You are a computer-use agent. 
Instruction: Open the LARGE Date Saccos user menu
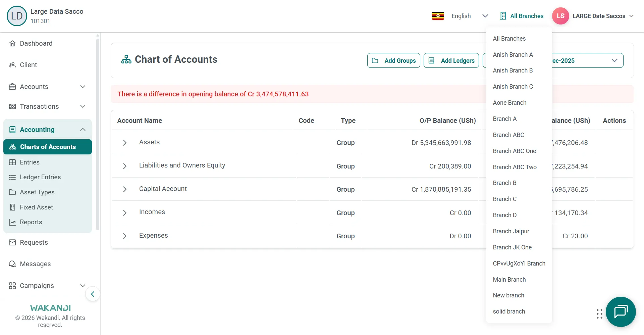click(603, 16)
